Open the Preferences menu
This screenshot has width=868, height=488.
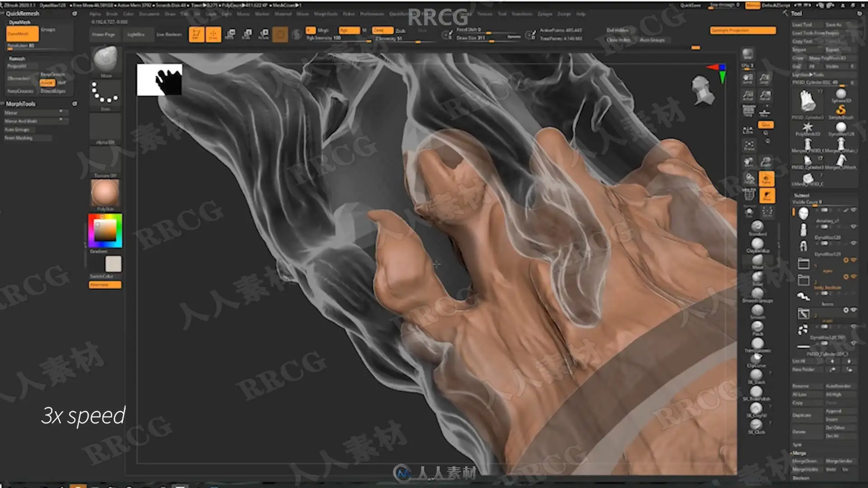click(x=372, y=14)
